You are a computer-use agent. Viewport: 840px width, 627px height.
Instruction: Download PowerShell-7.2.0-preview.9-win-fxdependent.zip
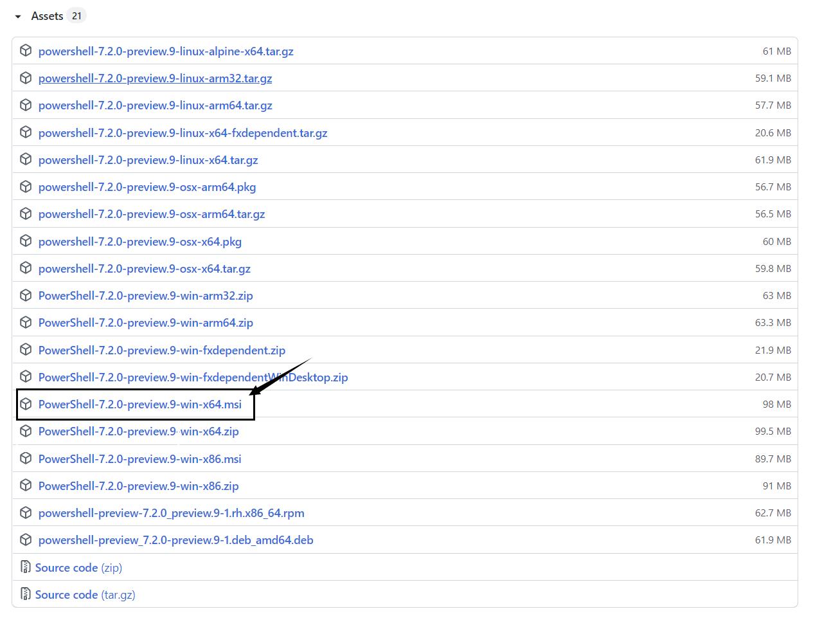pyautogui.click(x=162, y=350)
